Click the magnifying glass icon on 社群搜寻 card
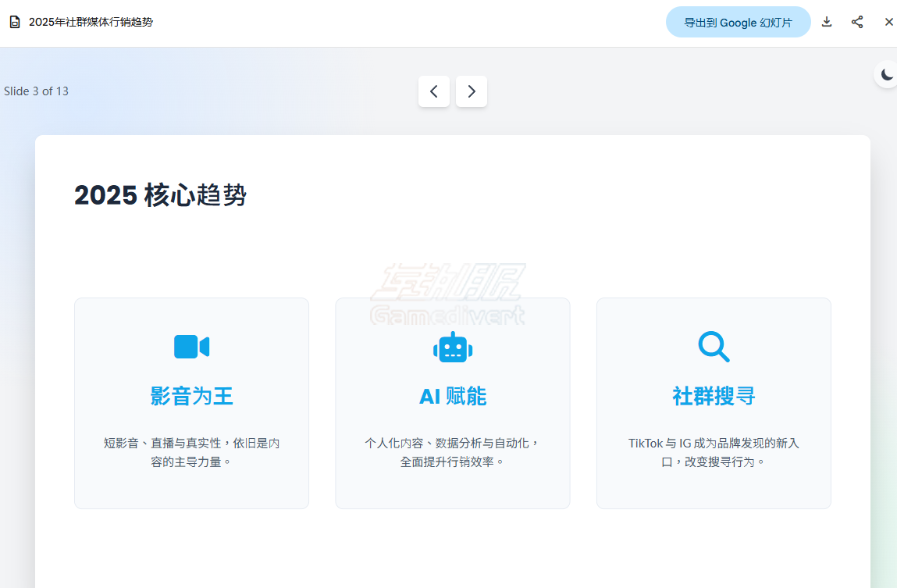This screenshot has height=588, width=897. [713, 347]
